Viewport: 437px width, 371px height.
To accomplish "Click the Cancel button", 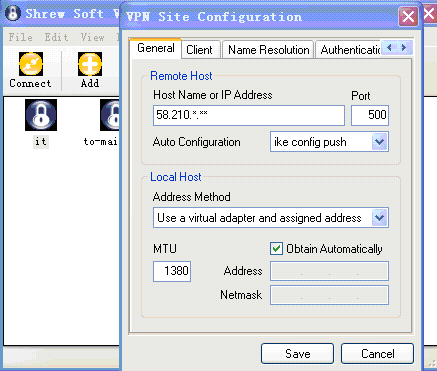I will 377,353.
